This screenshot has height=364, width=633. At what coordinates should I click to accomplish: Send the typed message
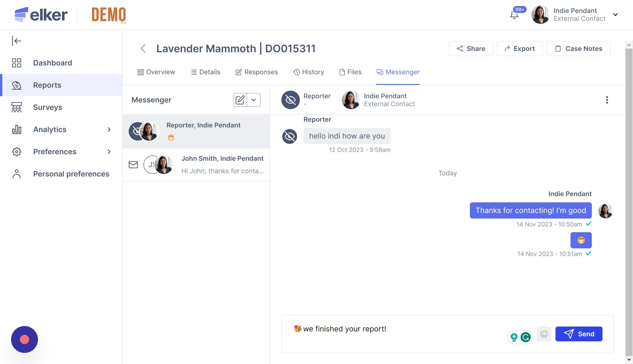[x=579, y=334]
